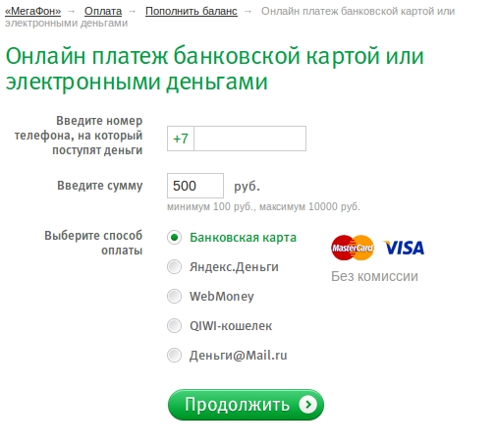Open the Пополнить баланс breadcrumb link
The width and height of the screenshot is (496, 448).
click(192, 11)
